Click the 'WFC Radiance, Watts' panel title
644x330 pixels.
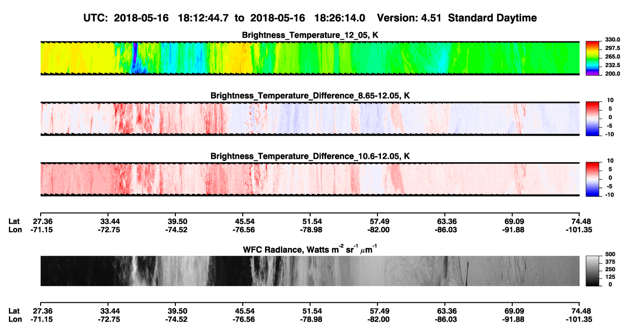tap(310, 249)
